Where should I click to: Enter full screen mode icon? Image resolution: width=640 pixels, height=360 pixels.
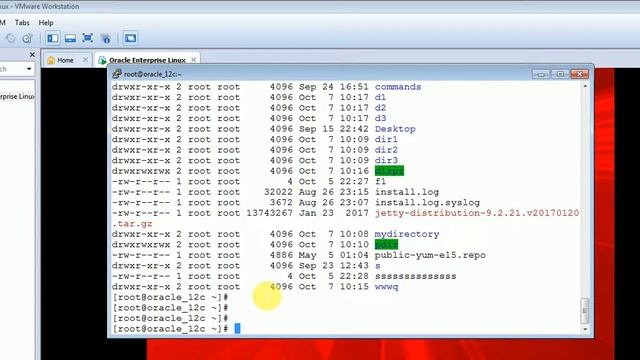pos(87,38)
